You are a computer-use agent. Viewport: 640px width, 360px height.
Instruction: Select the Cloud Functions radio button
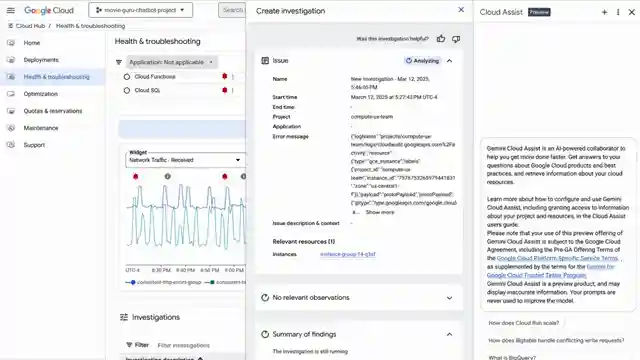pyautogui.click(x=127, y=77)
